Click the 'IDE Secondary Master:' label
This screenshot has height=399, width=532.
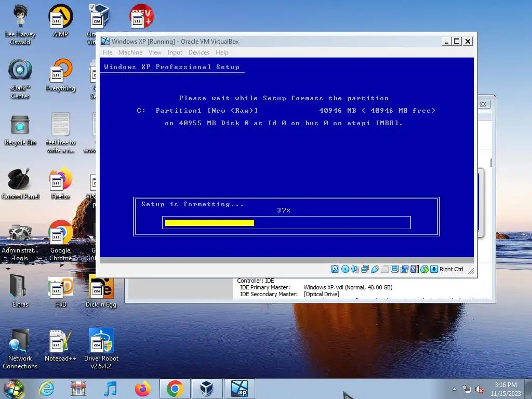pyautogui.click(x=269, y=294)
